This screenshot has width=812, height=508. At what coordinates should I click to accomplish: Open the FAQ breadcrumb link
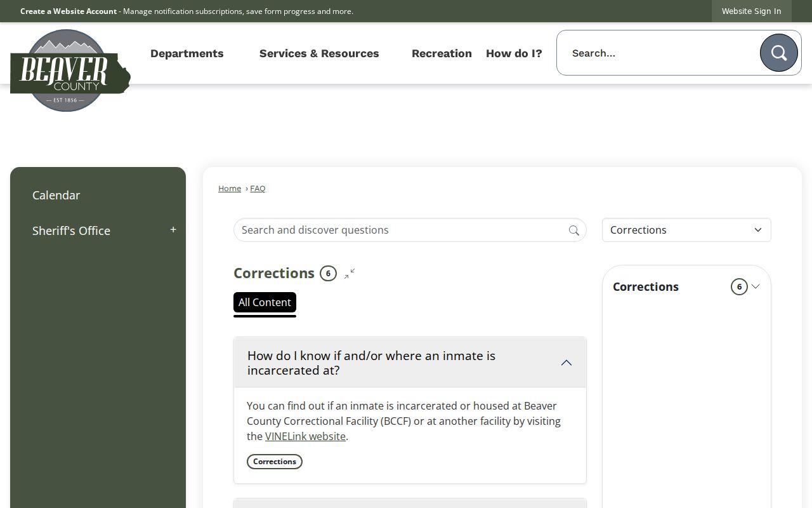click(258, 189)
